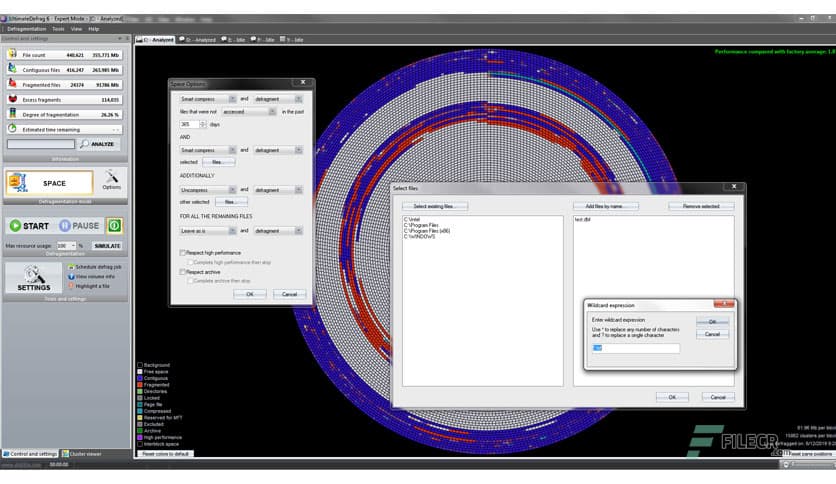Select C:\Intel list entry
Screen dimensions: 836x484
click(x=412, y=219)
